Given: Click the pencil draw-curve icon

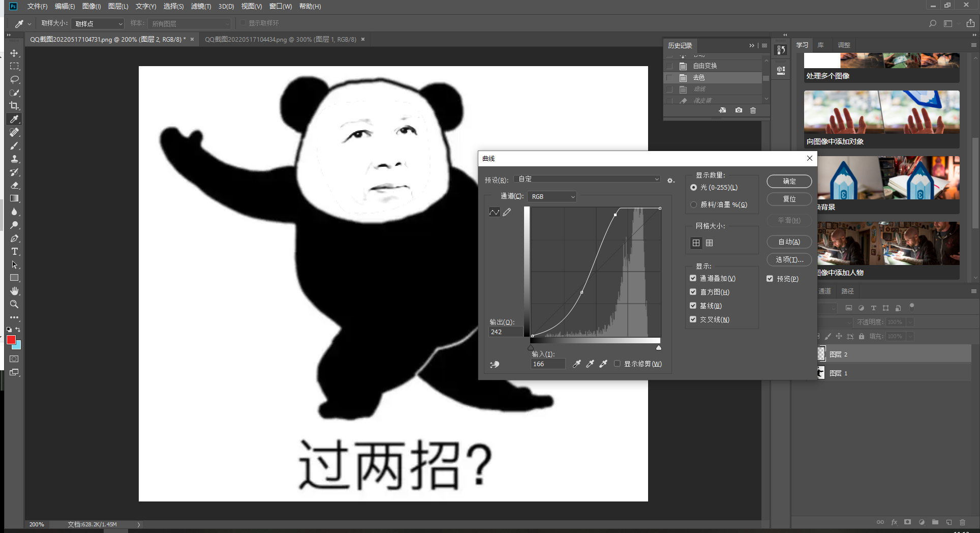Looking at the screenshot, I should coord(507,212).
